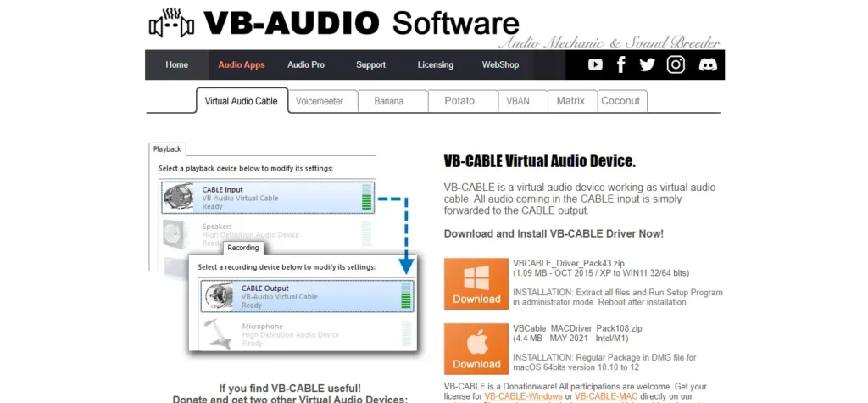Open the Facebook icon in header
This screenshot has width=868, height=403.
click(x=620, y=64)
